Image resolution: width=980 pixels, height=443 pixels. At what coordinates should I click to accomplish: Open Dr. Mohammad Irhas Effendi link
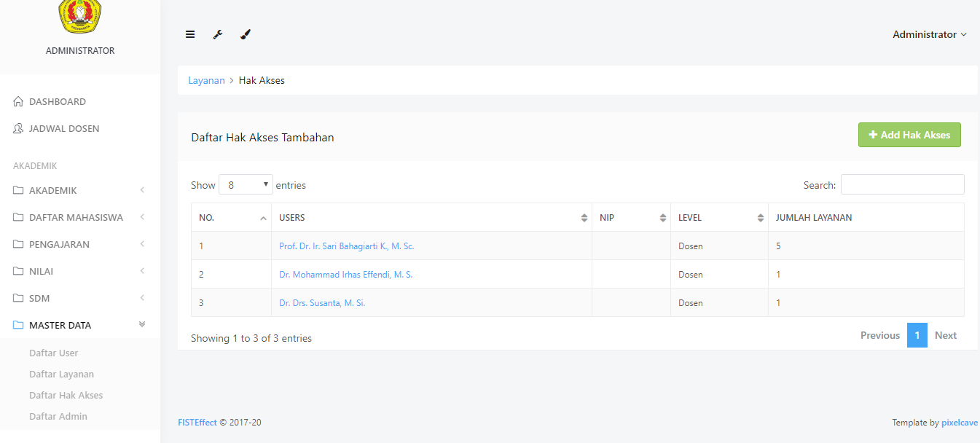[x=345, y=275]
